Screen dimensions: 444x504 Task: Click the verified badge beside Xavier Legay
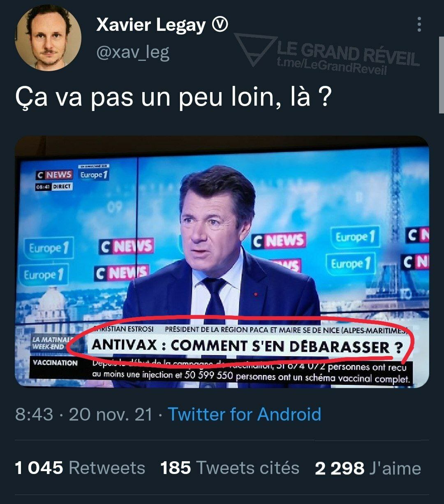[220, 25]
